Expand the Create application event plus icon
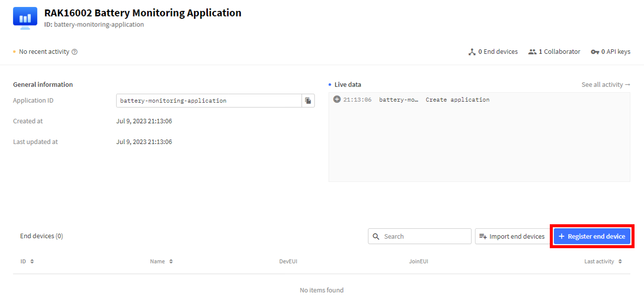This screenshot has height=304, width=644. (x=337, y=100)
